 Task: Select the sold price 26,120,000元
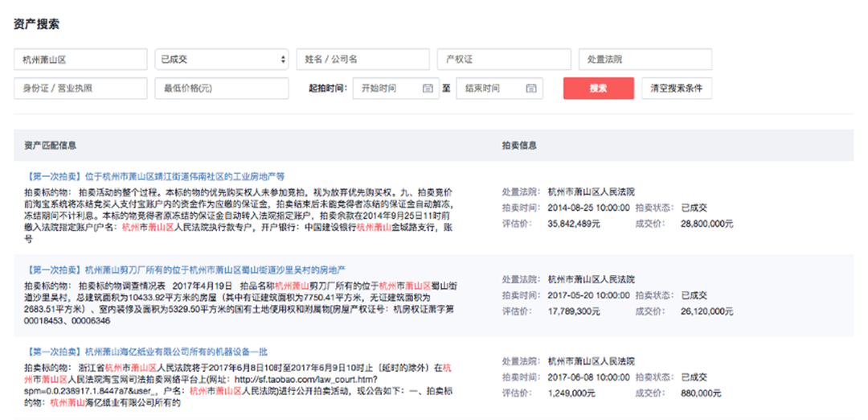click(707, 311)
